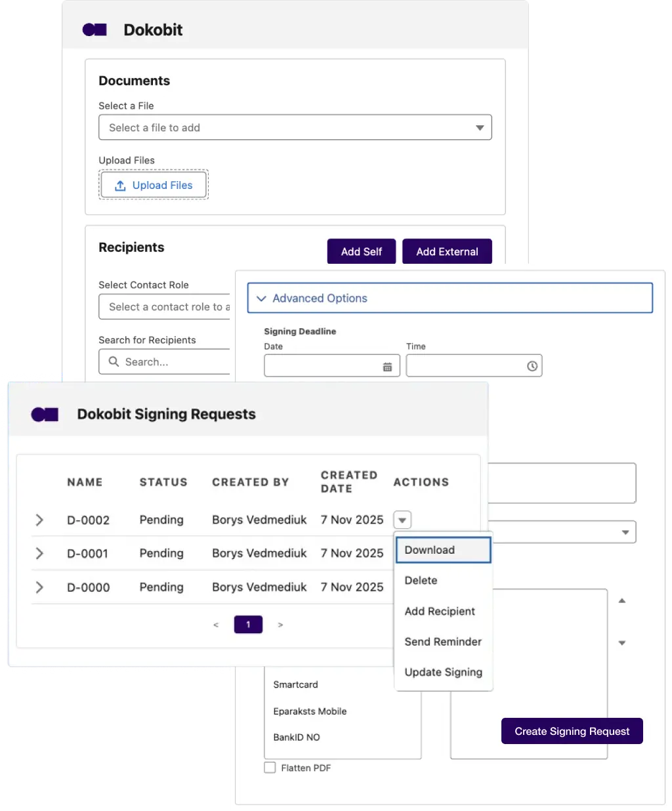This screenshot has height=811, width=672.
Task: Open the actions dropdown for D-0002
Action: pyautogui.click(x=402, y=520)
